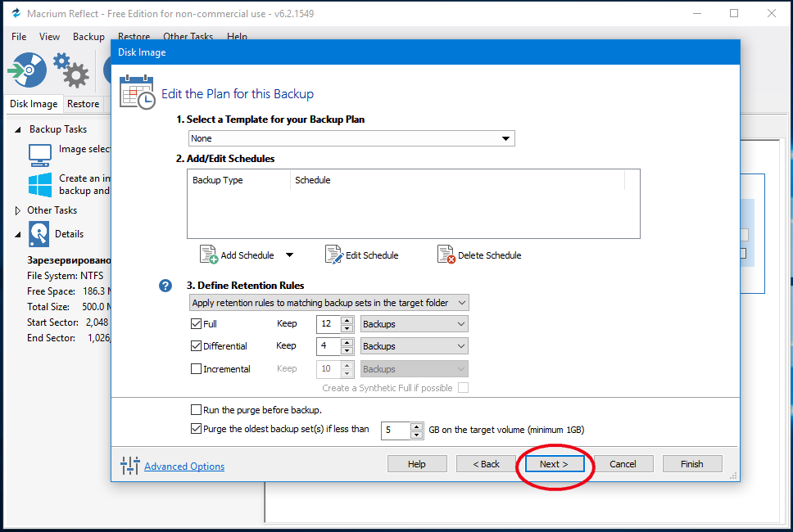Image resolution: width=793 pixels, height=532 pixels.
Task: Go back with the < Back button
Action: [486, 464]
